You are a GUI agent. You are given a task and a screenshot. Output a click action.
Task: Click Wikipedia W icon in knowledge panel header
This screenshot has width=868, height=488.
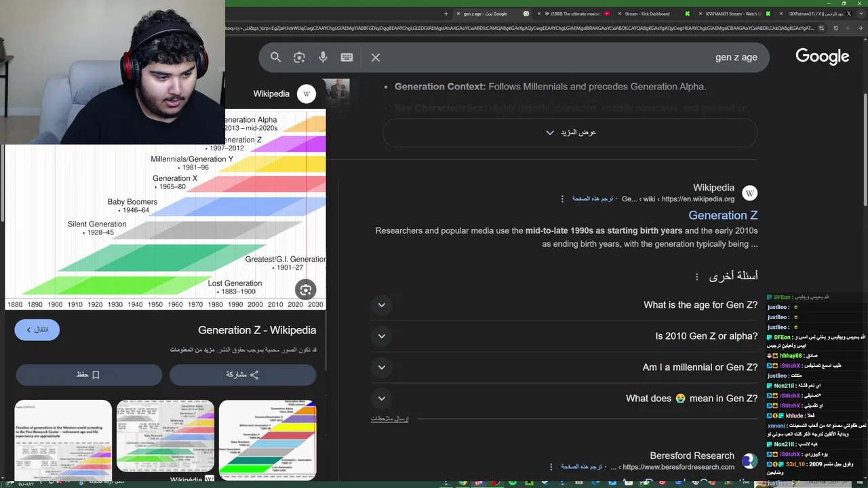pos(307,94)
